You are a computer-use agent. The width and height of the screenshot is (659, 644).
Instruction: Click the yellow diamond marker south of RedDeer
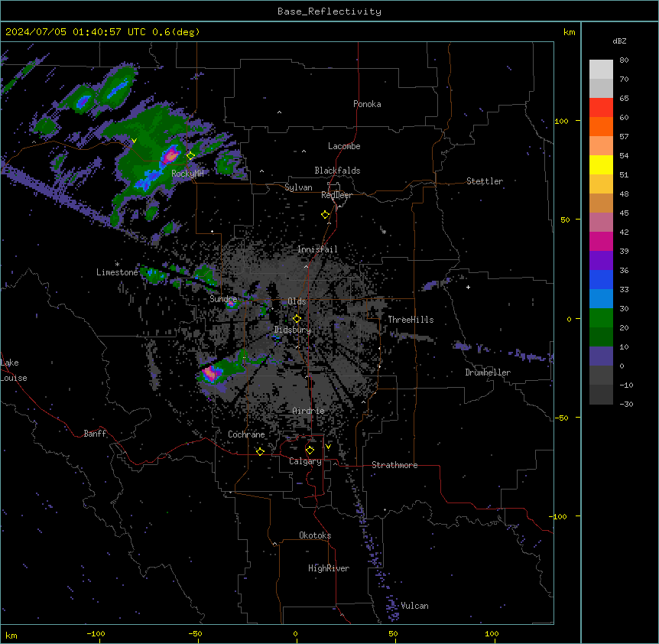point(326,215)
